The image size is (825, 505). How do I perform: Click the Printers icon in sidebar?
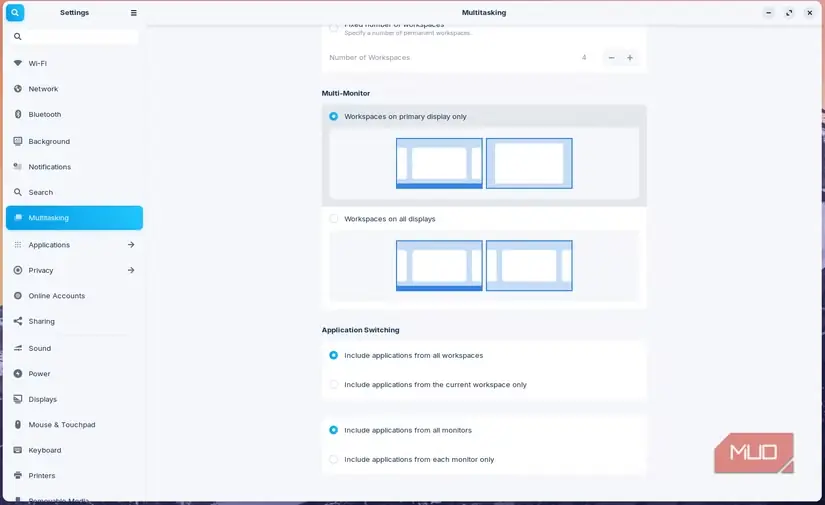18,476
